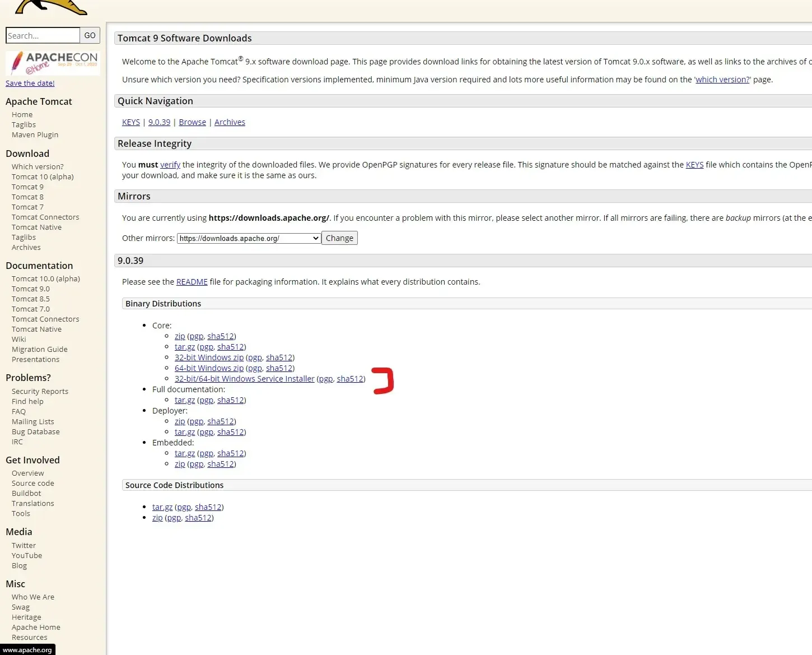812x655 pixels.
Task: Open the KEYS link in Quick Navigation
Action: 131,122
